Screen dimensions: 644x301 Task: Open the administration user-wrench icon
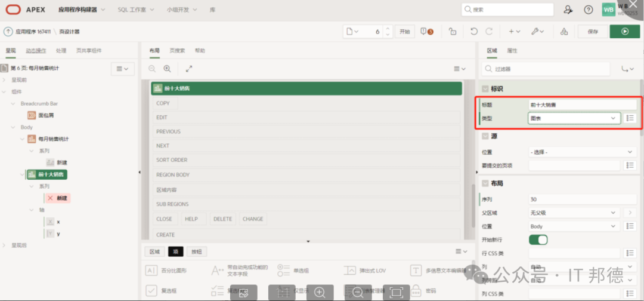tap(568, 10)
